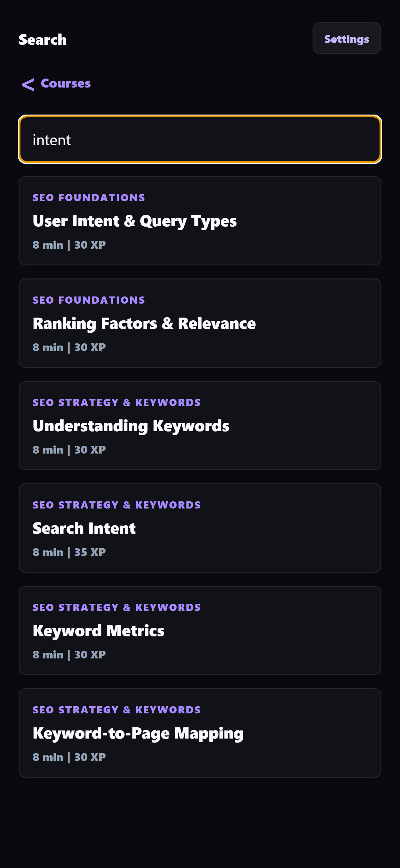Click the User Intent & Query Types title text
This screenshot has width=400, height=868.
coord(134,221)
